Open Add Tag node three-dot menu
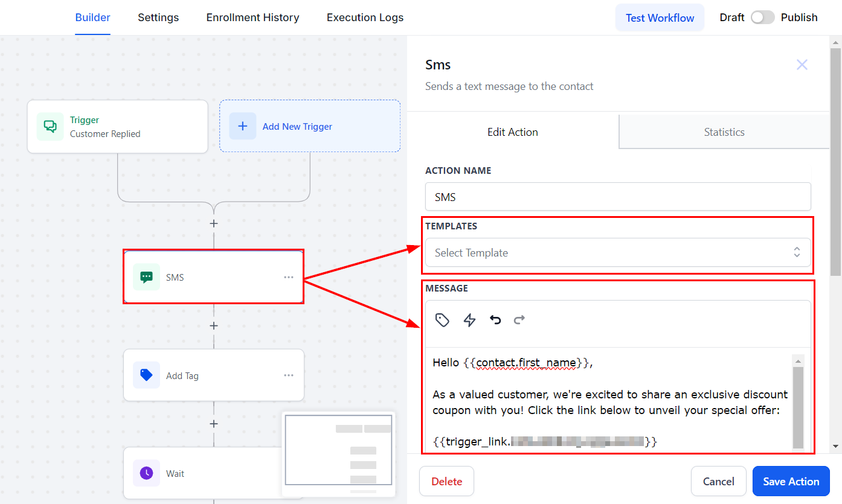Screen dimensions: 842x504 (289, 375)
